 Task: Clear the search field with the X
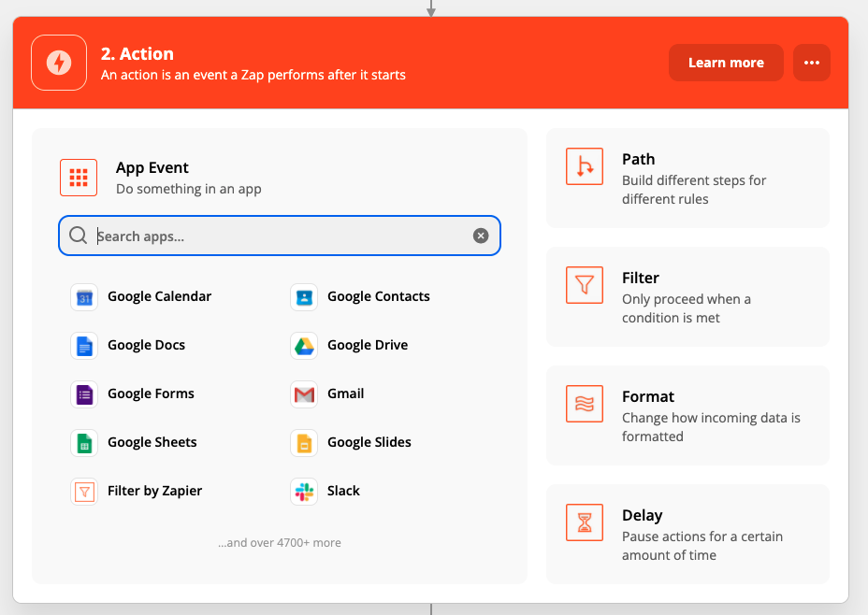481,235
